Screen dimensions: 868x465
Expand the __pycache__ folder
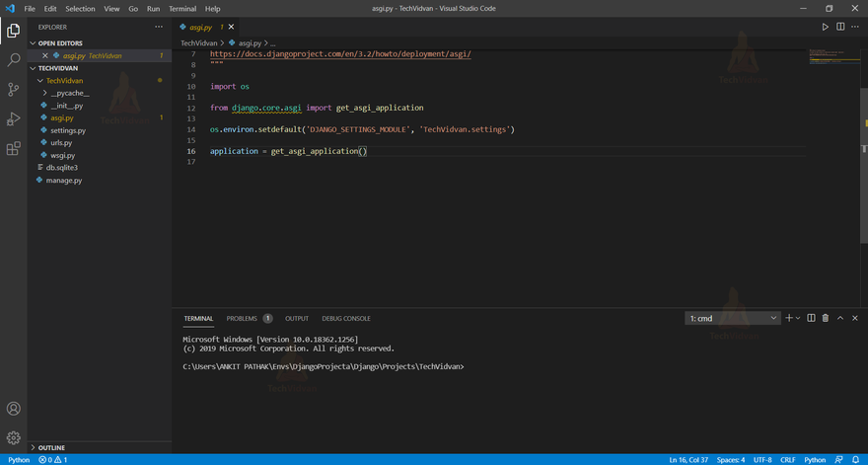pyautogui.click(x=69, y=93)
